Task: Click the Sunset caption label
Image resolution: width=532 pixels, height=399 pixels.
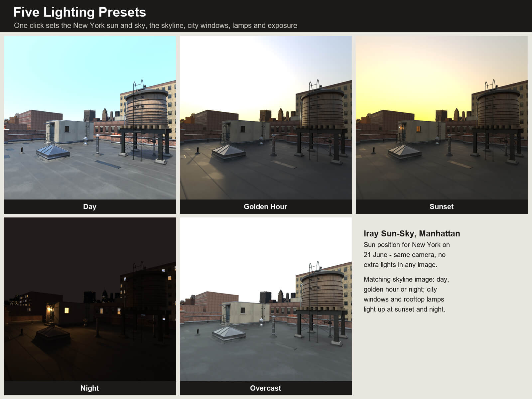Action: pyautogui.click(x=442, y=206)
